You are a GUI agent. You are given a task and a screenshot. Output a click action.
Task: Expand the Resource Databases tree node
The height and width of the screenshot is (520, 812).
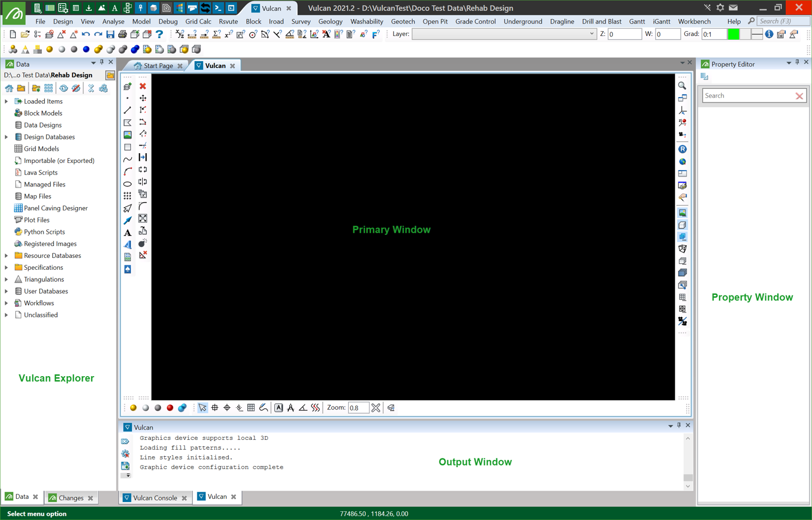(x=7, y=256)
